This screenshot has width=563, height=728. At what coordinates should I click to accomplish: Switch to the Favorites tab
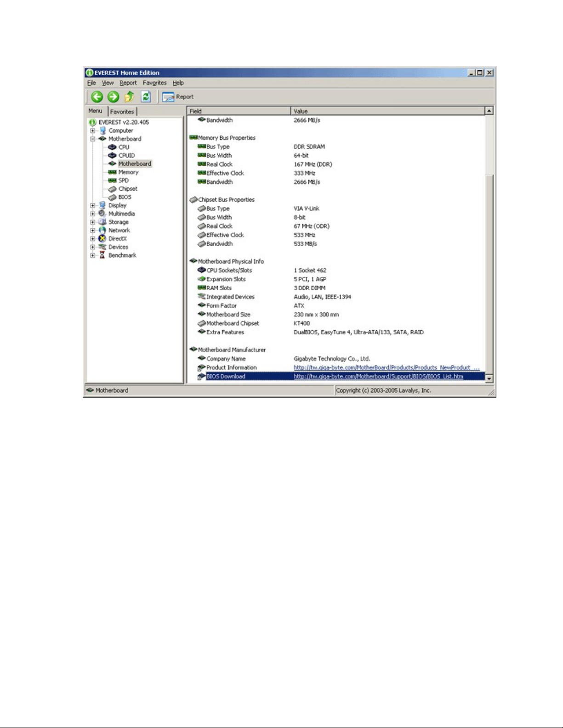122,112
